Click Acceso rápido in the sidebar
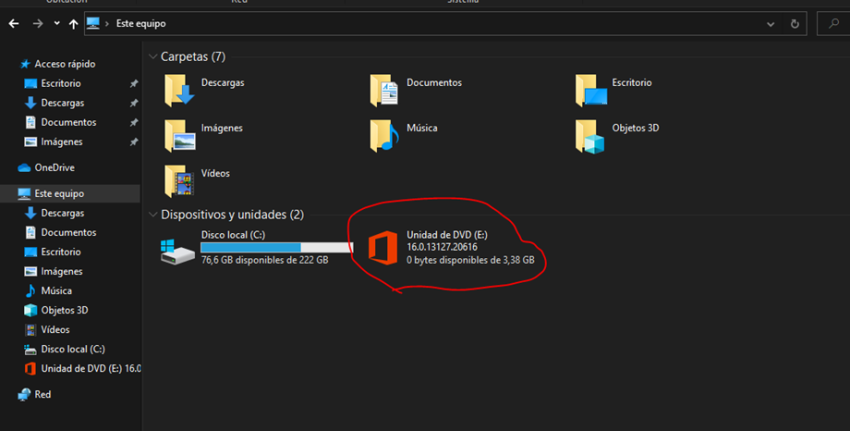Image resolution: width=850 pixels, height=431 pixels. coord(64,64)
